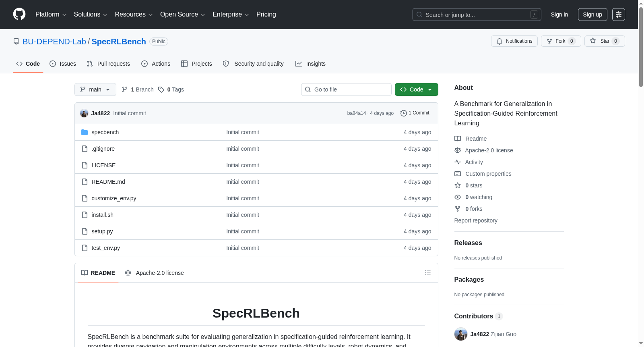Expand the Open Source menu
The width and height of the screenshot is (644, 347).
(x=183, y=15)
